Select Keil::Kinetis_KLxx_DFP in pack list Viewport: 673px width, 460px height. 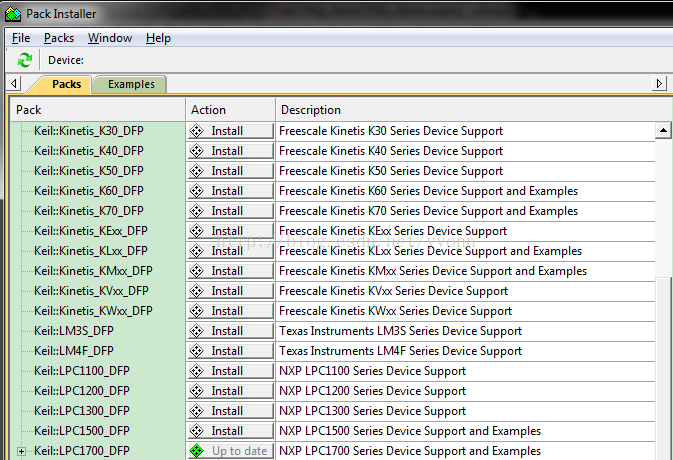pyautogui.click(x=91, y=251)
